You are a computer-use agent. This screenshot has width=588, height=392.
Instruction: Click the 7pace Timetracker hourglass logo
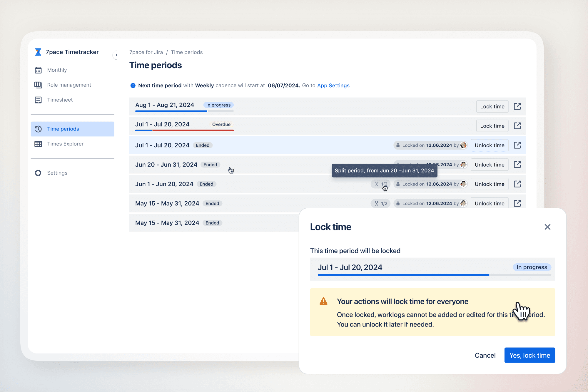click(38, 52)
